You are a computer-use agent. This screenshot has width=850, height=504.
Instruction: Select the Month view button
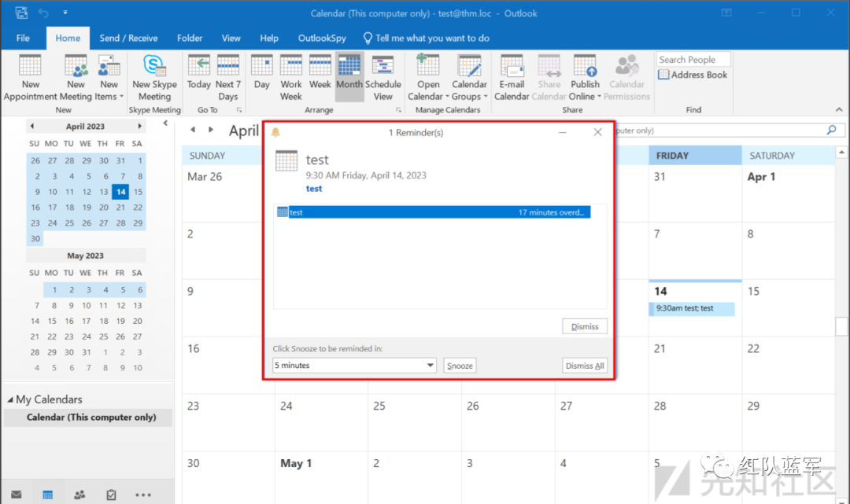click(x=349, y=76)
